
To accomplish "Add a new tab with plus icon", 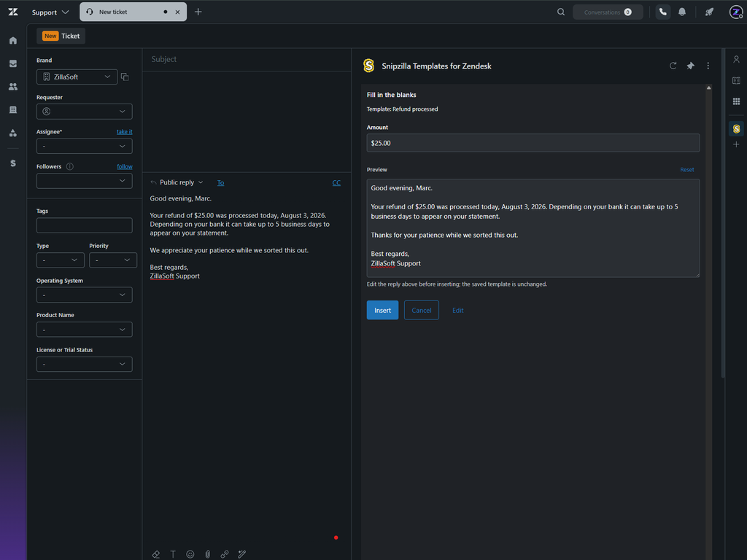I will pyautogui.click(x=198, y=12).
